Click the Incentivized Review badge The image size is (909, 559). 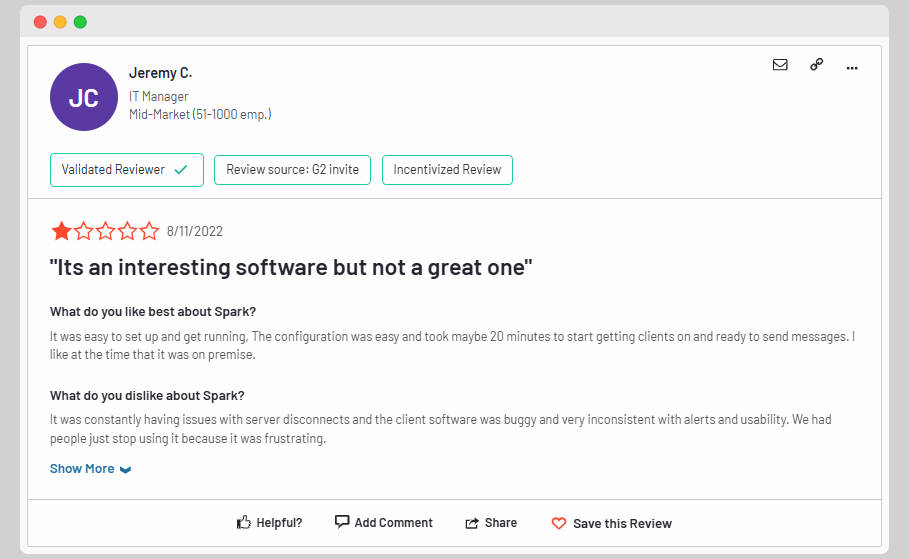(447, 170)
